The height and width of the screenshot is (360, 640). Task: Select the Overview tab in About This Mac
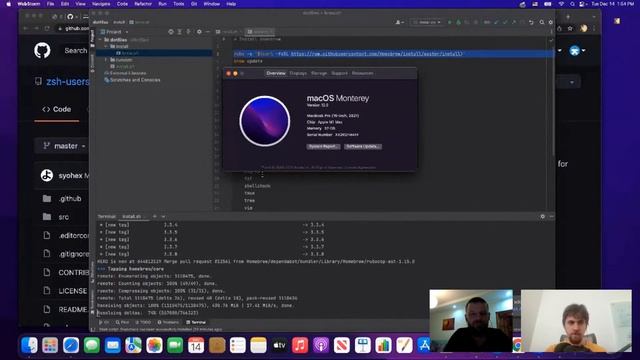click(x=276, y=73)
